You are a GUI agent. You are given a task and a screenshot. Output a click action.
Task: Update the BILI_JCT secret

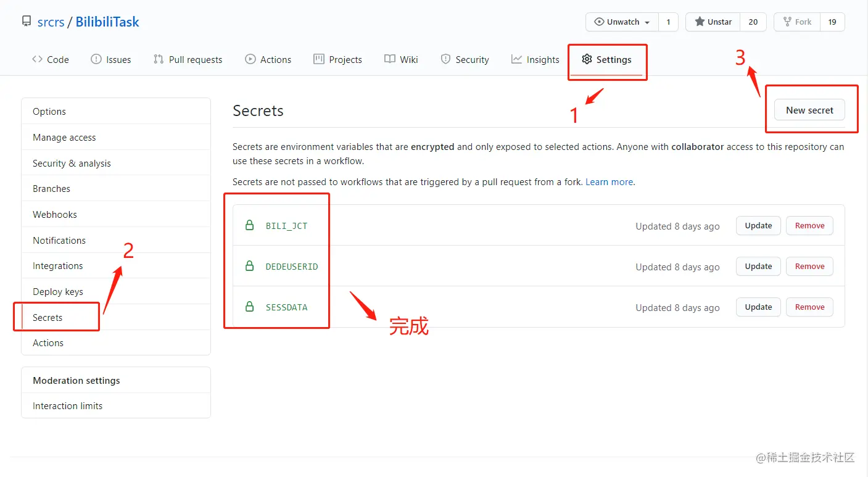[x=758, y=225]
